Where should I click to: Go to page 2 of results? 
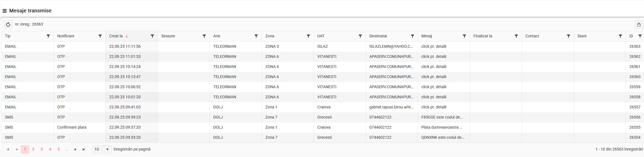33,149
